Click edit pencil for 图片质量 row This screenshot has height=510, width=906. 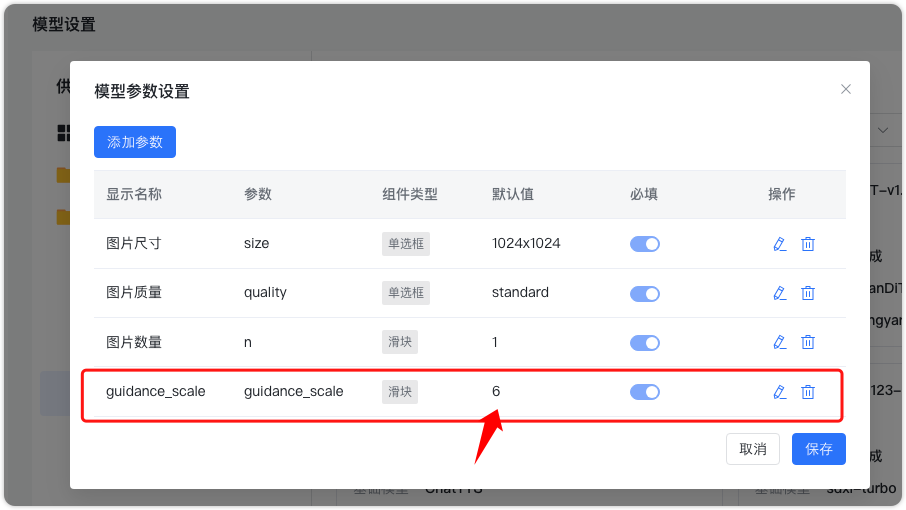coord(780,293)
